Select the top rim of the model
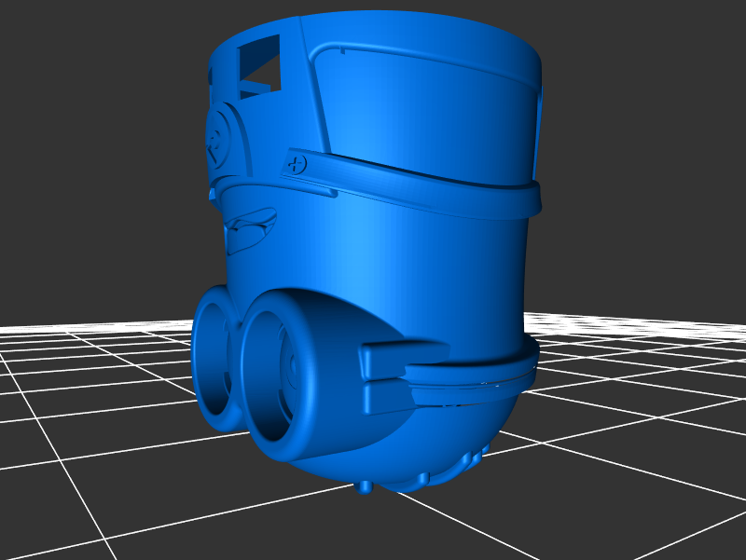 tap(392, 20)
